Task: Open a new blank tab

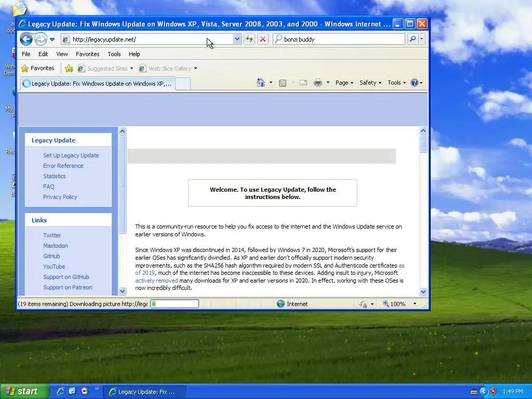Action: click(x=183, y=84)
